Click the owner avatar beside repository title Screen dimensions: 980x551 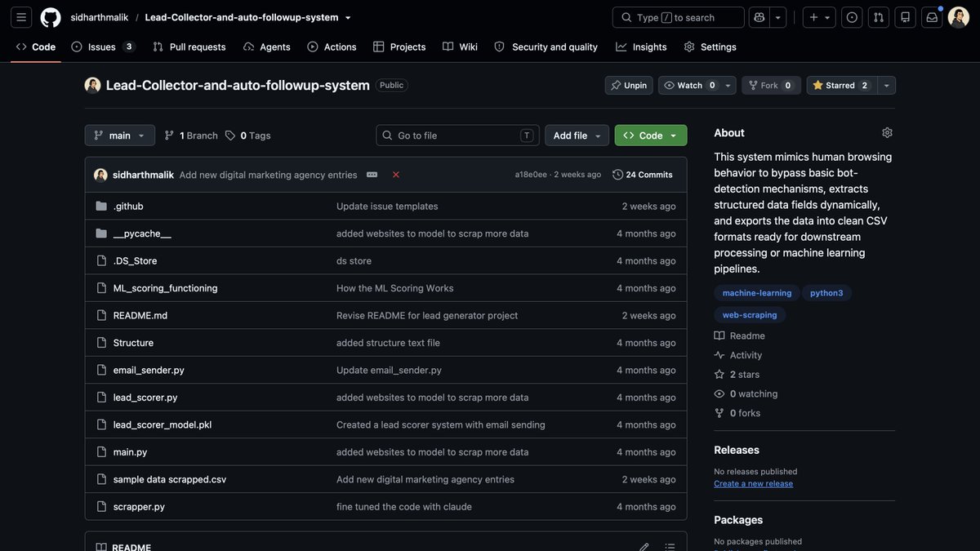(92, 85)
